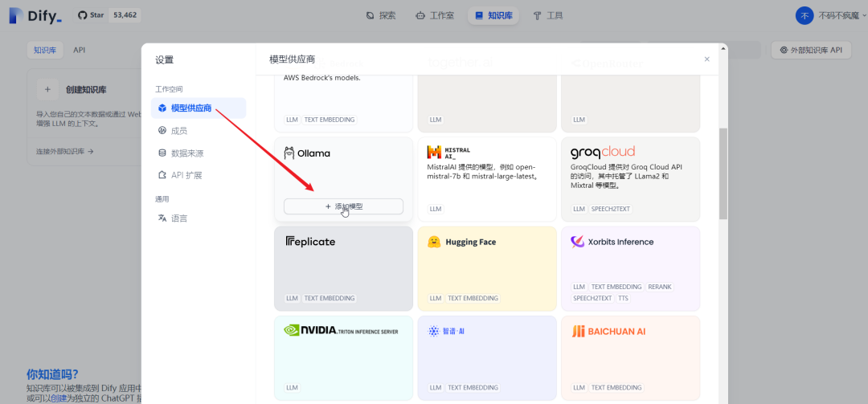868x404 pixels.
Task: Open the 探索 navigation tab
Action: 381,15
